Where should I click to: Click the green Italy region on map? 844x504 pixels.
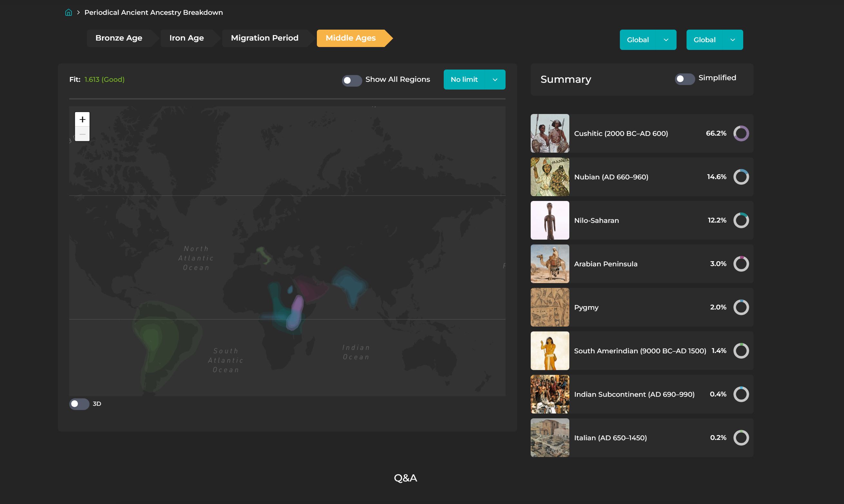[x=264, y=255]
